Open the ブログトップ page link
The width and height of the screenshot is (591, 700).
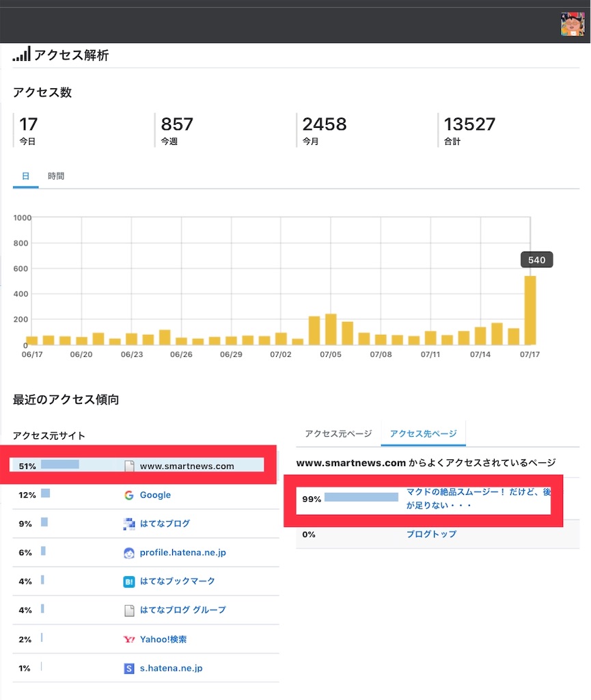tap(431, 535)
